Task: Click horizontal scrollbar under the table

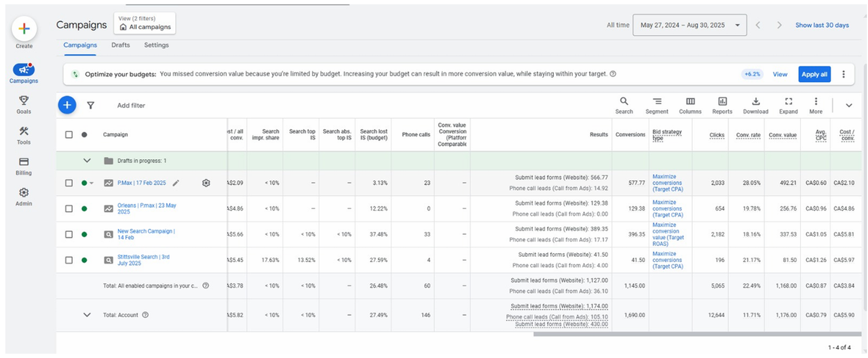Action: pyautogui.click(x=697, y=334)
